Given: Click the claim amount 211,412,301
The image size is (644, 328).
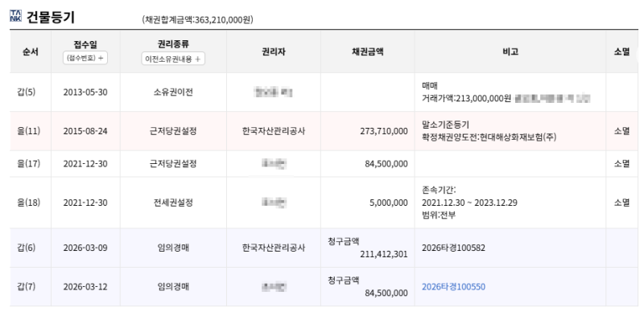Looking at the screenshot, I should pos(384,254).
